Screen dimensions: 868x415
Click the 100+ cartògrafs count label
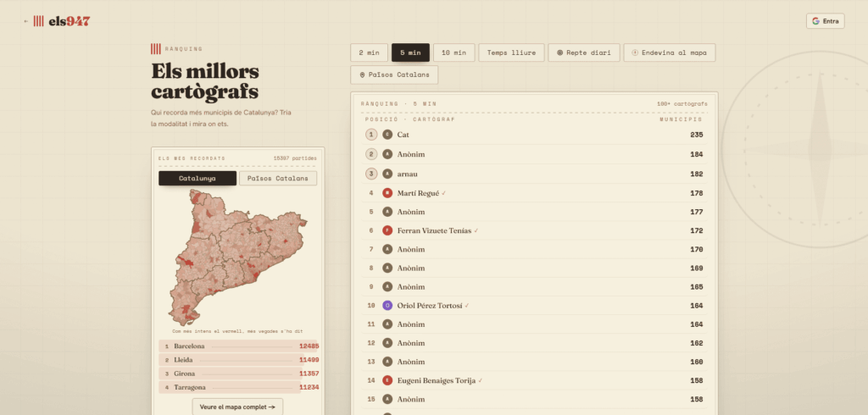682,103
